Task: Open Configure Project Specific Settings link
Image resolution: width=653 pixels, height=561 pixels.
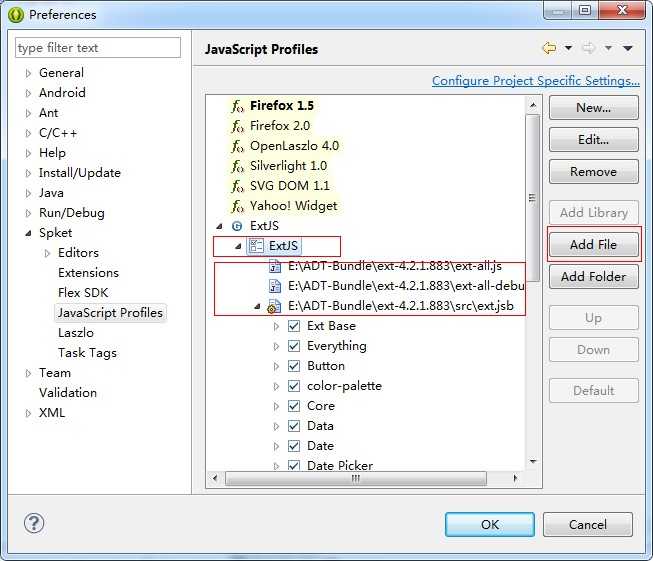Action: [536, 81]
